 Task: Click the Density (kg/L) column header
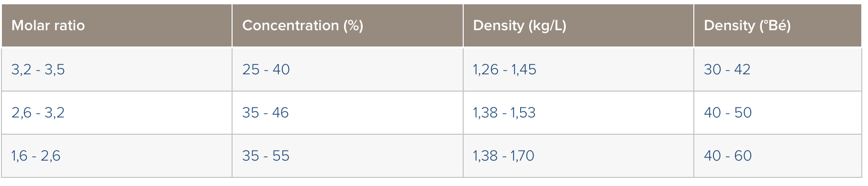tap(578, 25)
